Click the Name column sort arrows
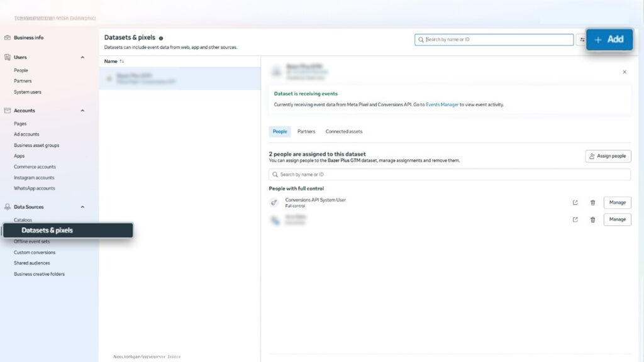The image size is (644, 362). point(122,61)
